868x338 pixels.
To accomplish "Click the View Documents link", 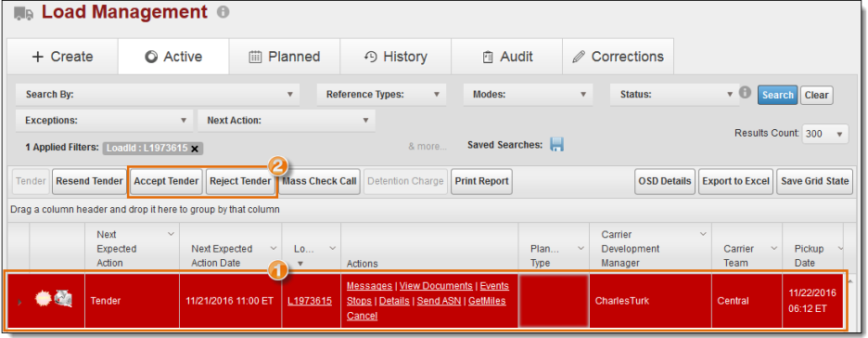I will [436, 286].
